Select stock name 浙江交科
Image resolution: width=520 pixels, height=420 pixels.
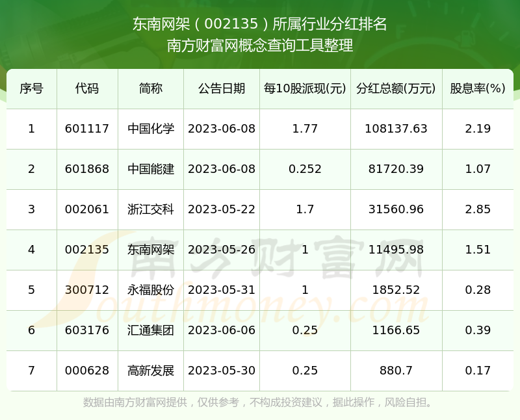click(x=151, y=209)
